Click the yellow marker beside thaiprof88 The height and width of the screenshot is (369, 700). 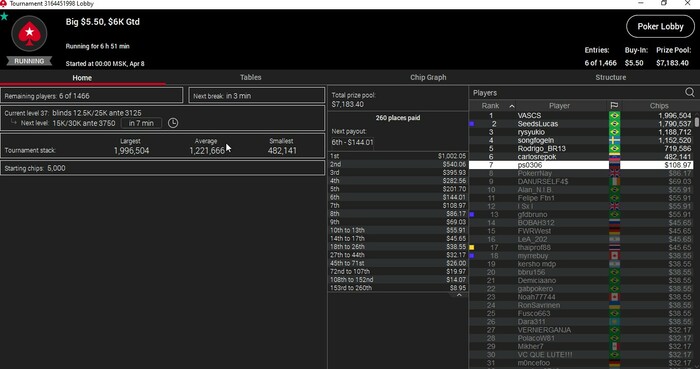tap(472, 247)
